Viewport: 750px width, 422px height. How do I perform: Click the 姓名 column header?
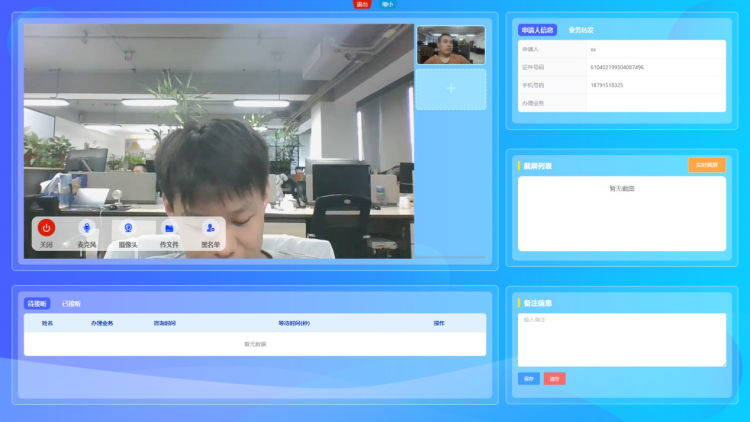47,323
